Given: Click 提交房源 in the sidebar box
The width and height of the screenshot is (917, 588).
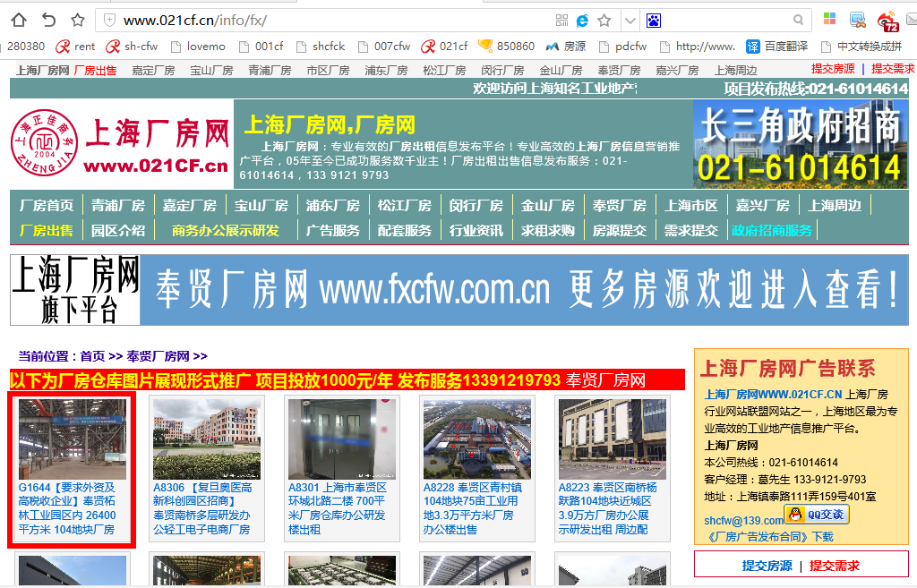Looking at the screenshot, I should click(x=767, y=566).
